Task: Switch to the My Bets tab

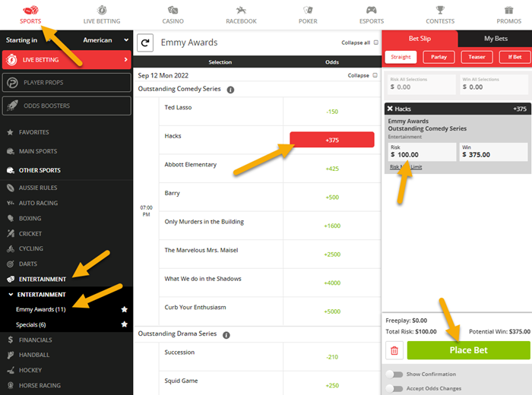Action: tap(494, 39)
